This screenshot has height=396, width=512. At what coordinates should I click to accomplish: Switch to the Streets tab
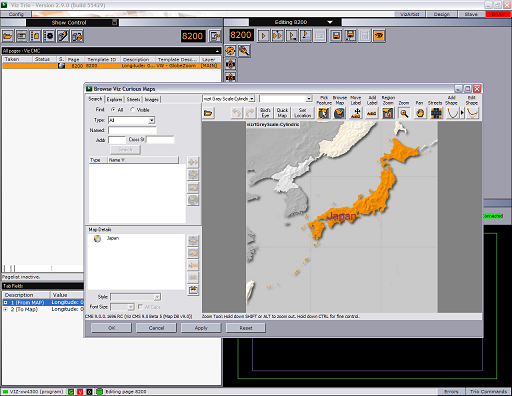coord(133,99)
